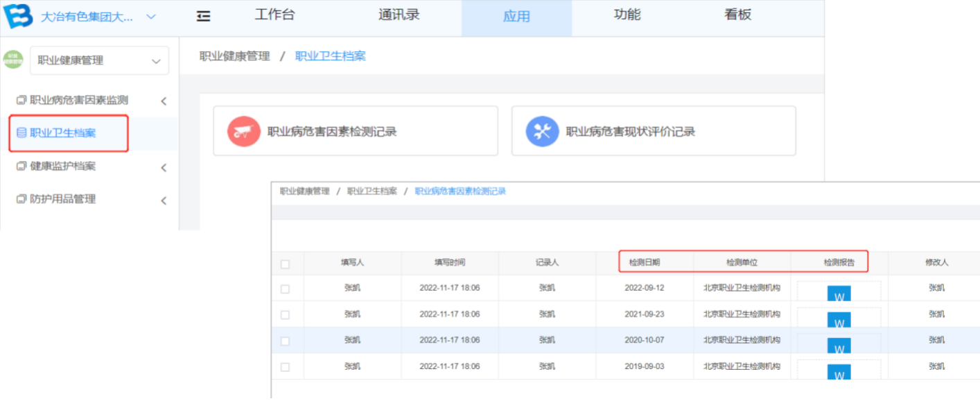
Task: Click the folder icon beside 健康监护档案
Action: [x=21, y=166]
